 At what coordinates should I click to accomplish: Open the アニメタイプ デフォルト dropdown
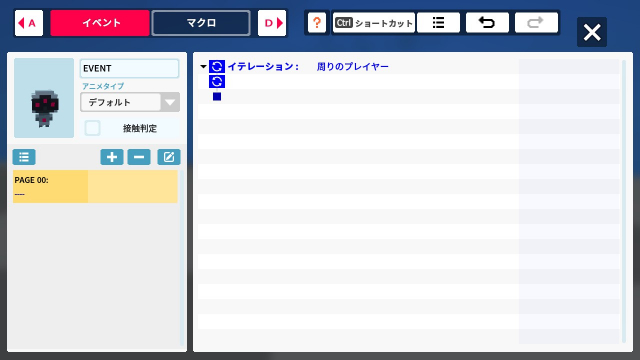click(x=130, y=102)
